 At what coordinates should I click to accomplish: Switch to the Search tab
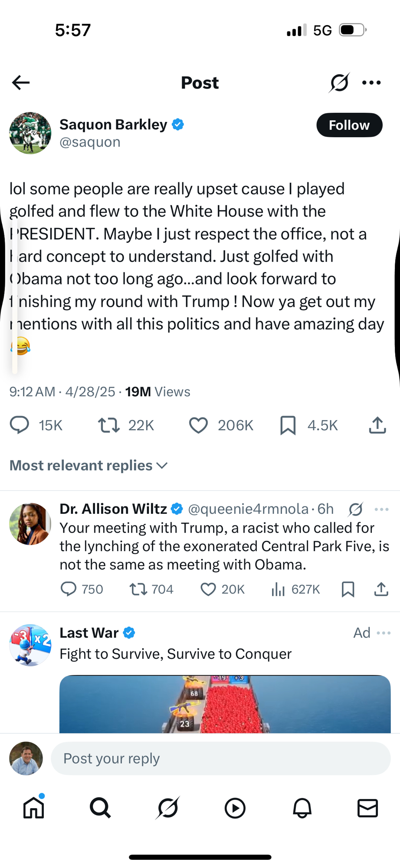pos(100,808)
